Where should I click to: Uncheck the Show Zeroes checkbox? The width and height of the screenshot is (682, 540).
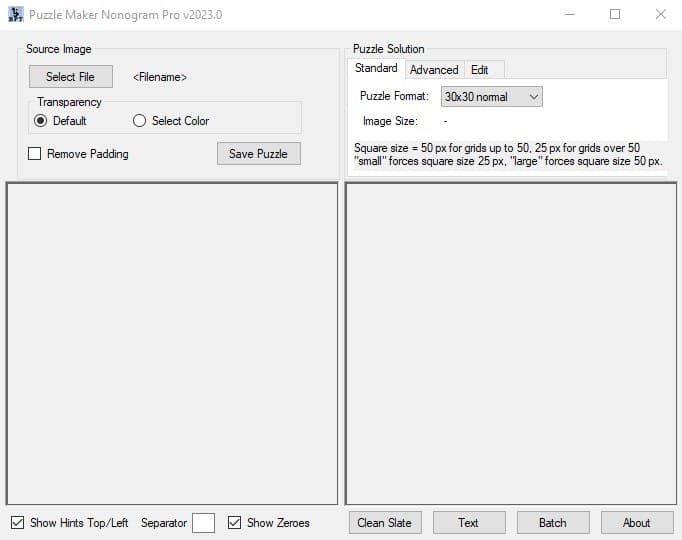(235, 523)
